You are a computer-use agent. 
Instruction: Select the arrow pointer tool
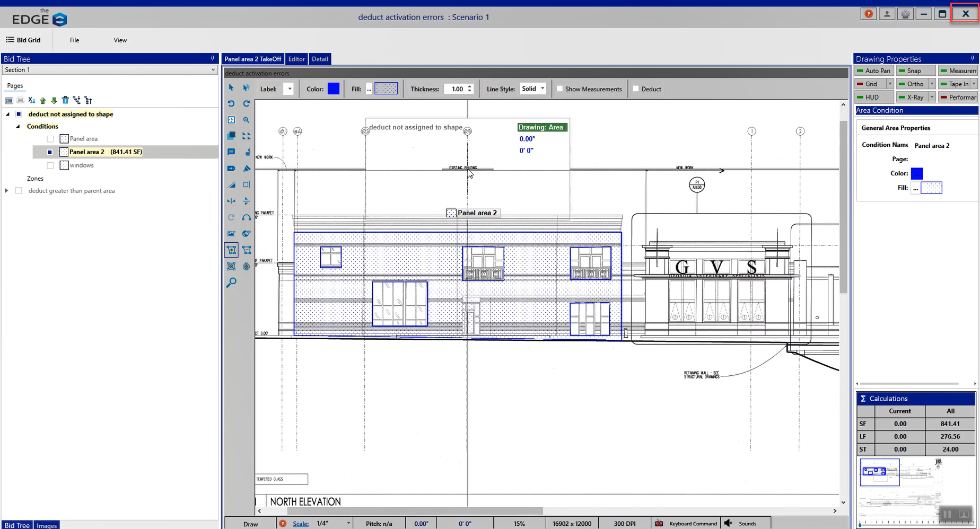(231, 87)
